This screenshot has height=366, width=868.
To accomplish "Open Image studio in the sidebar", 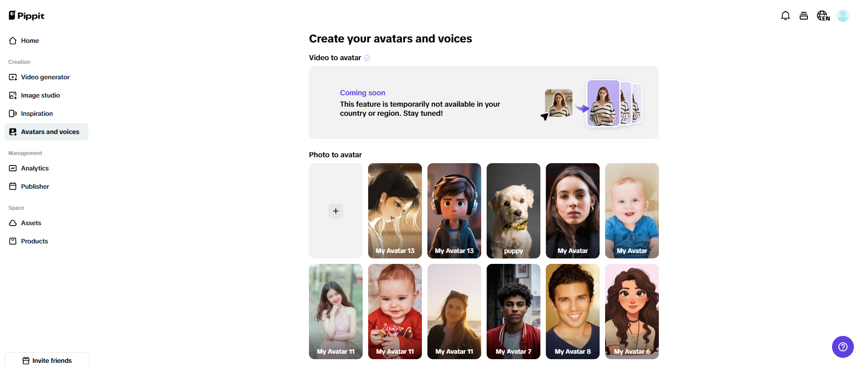I will coord(40,95).
